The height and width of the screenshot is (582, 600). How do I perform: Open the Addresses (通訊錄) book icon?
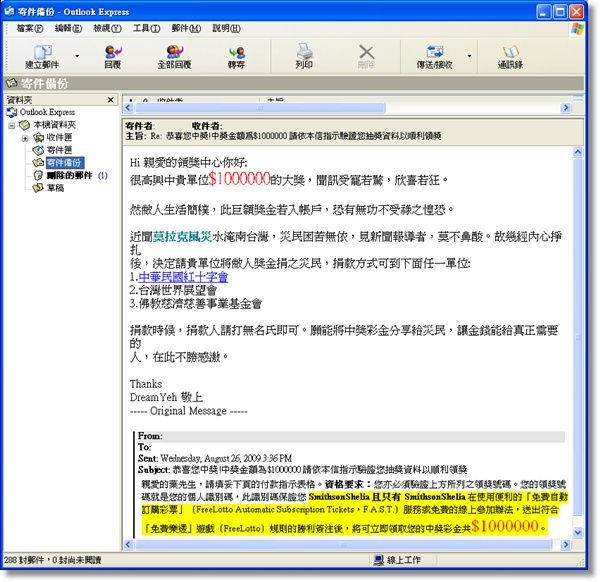tap(510, 52)
